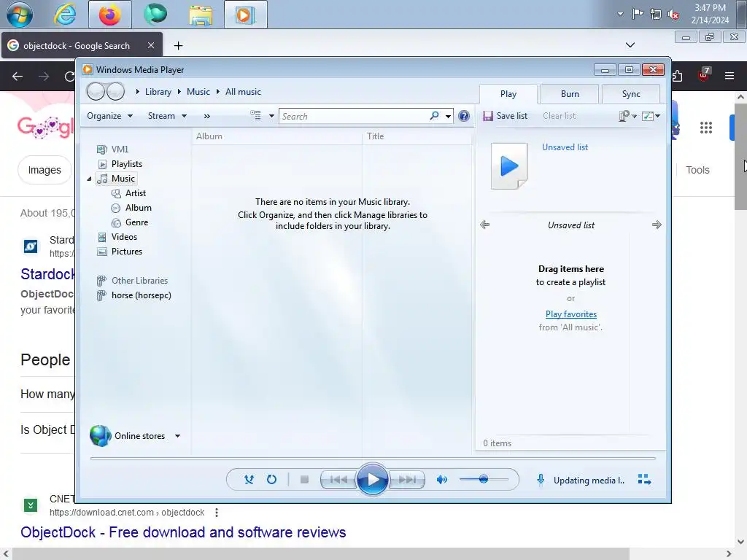
Task: Open the Windows Start button
Action: (20, 15)
